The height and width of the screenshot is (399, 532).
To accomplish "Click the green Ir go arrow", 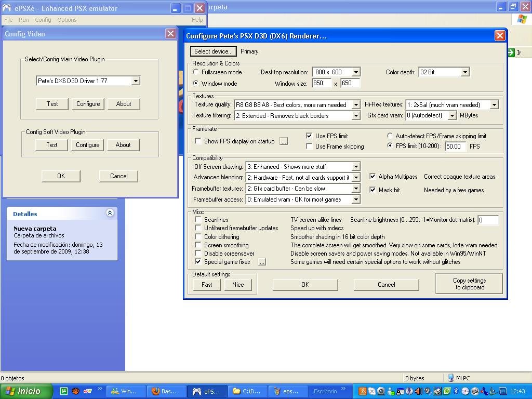I will [512, 52].
